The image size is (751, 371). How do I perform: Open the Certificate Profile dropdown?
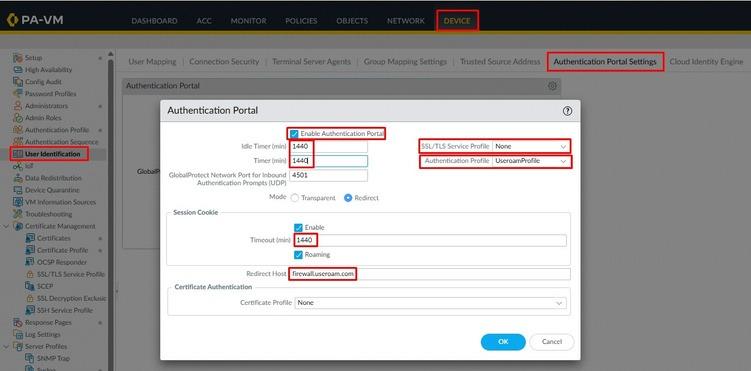pos(430,303)
